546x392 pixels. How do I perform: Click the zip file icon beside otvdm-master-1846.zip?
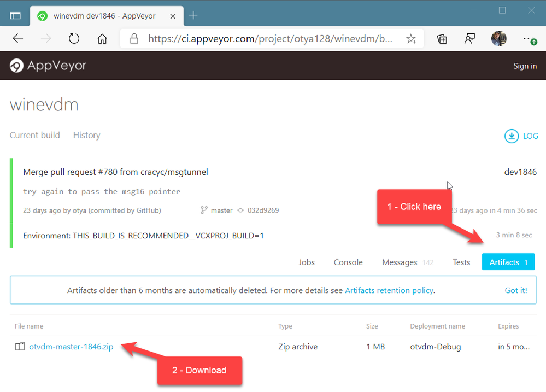click(20, 346)
